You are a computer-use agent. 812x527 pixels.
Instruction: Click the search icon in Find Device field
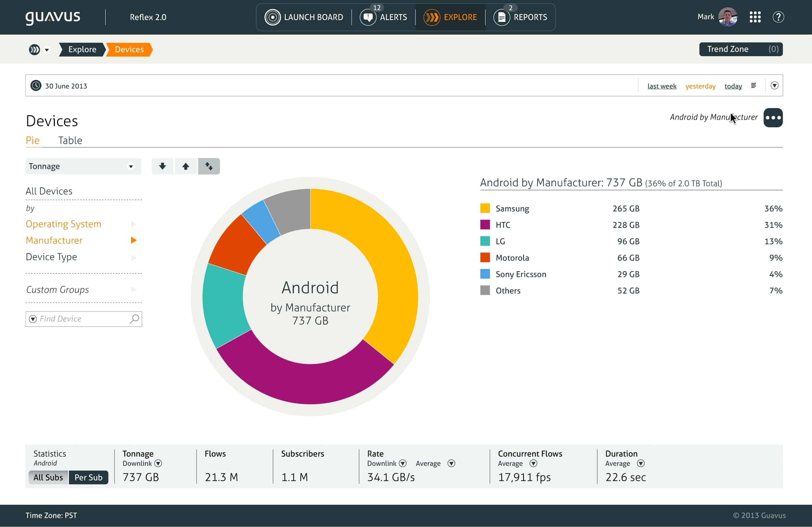(x=134, y=319)
